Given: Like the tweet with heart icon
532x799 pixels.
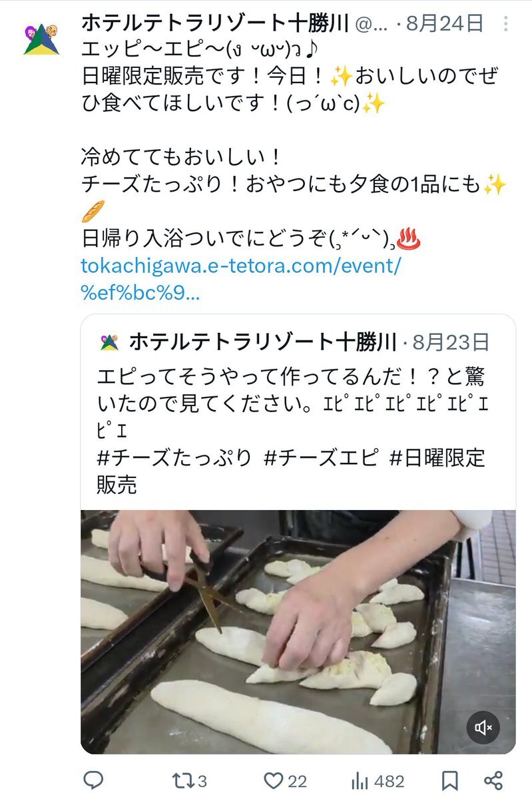Looking at the screenshot, I should pos(285,780).
